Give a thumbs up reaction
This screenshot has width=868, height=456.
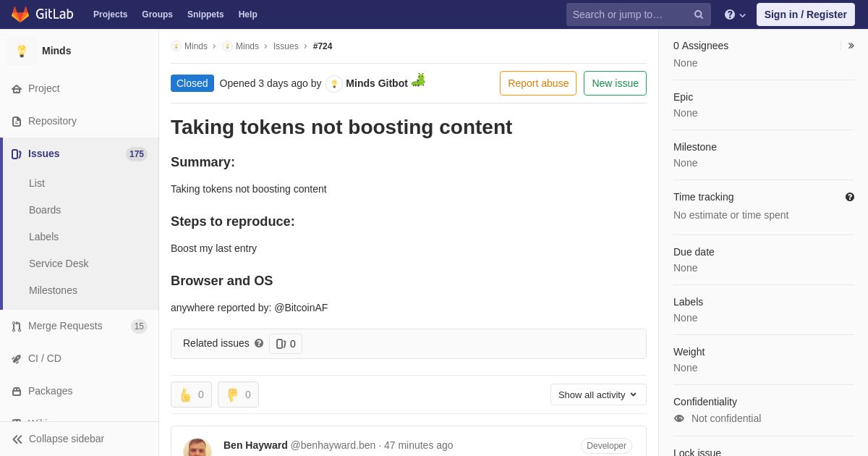click(x=191, y=394)
